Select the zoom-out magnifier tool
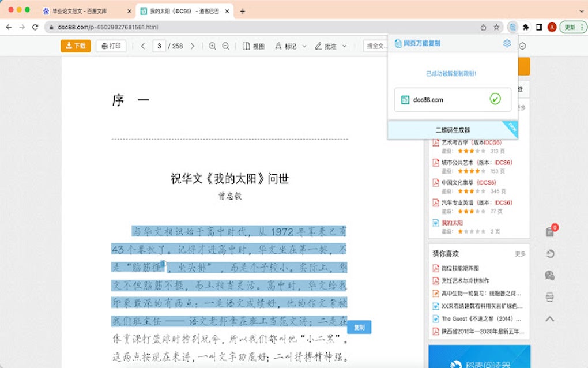Viewport: 588px width, 368px height. pos(225,46)
